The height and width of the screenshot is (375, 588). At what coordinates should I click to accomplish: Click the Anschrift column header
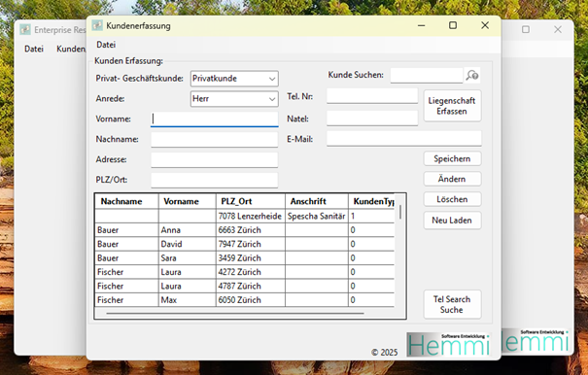pos(317,201)
